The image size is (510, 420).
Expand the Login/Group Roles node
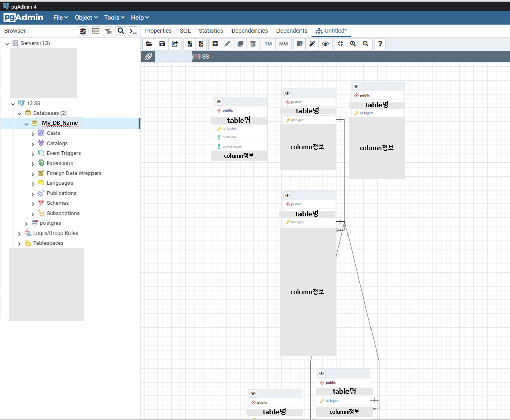19,232
